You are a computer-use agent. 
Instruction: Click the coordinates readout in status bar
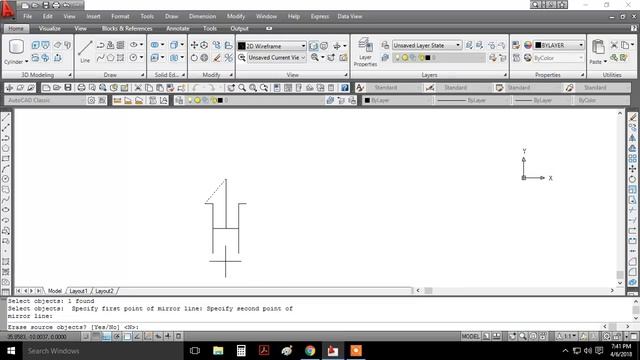tap(37, 337)
